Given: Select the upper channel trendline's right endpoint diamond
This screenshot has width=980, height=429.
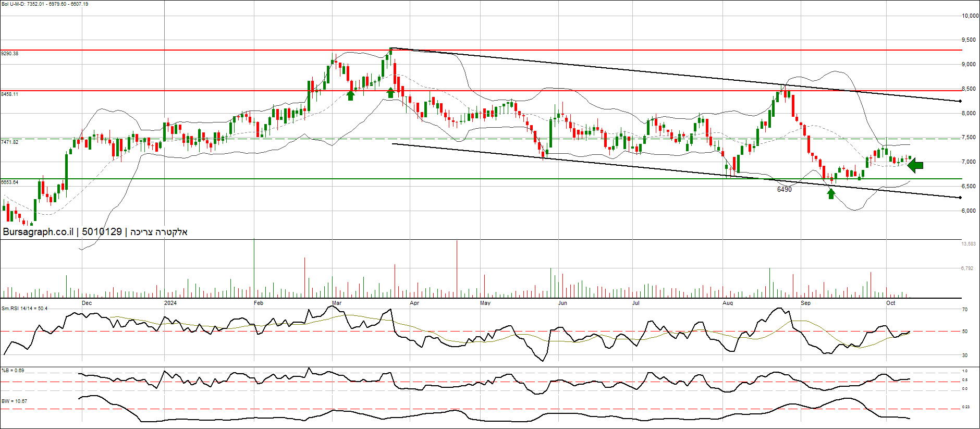Looking at the screenshot, I should click(960, 101).
